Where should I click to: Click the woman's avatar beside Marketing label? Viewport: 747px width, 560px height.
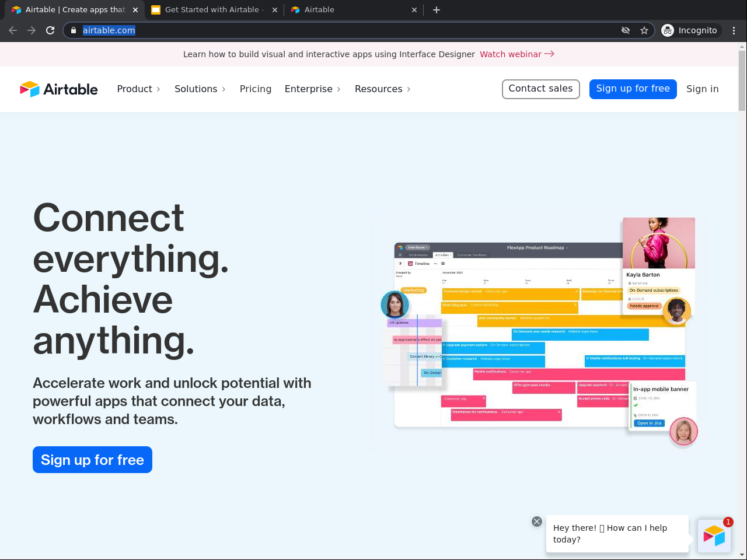[395, 304]
